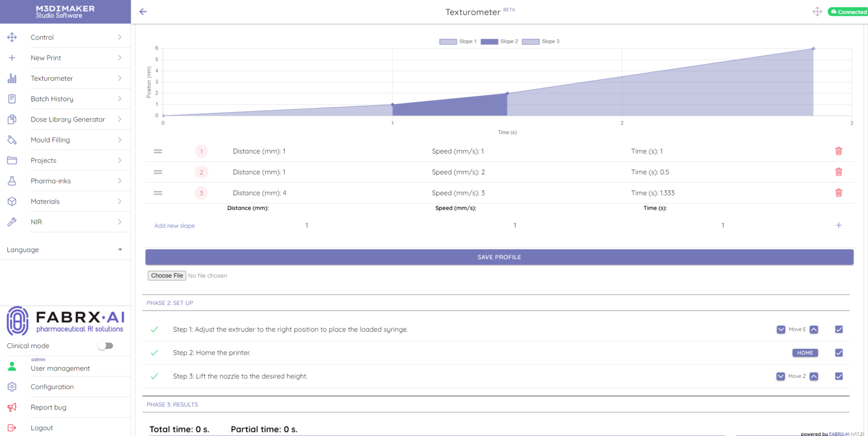The image size is (868, 436).
Task: Delete slope 3 using its trash icon
Action: 839,193
